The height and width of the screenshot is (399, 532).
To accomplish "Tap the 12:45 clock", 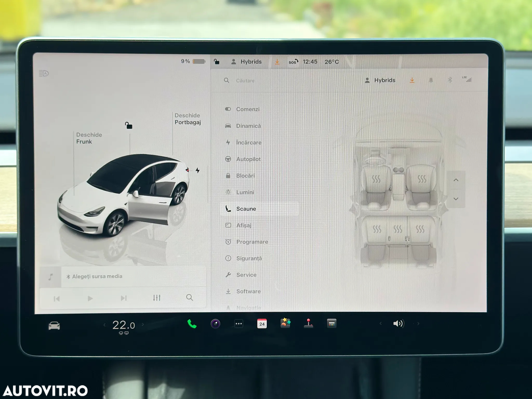I will [310, 62].
